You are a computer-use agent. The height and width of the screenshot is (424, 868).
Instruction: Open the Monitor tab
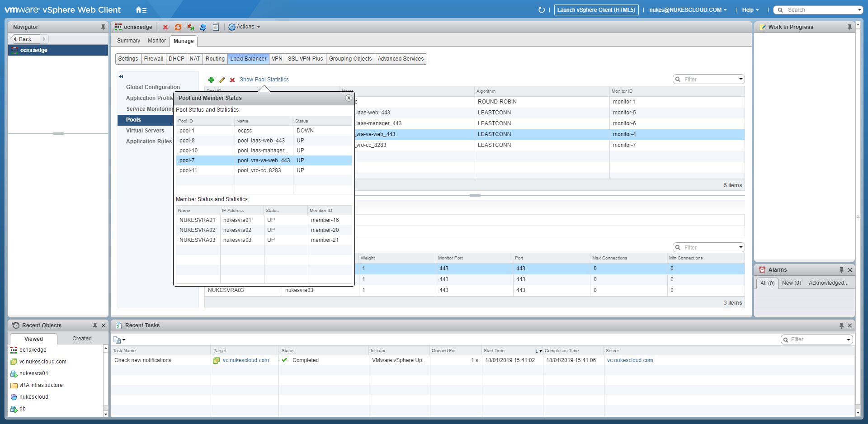click(157, 41)
